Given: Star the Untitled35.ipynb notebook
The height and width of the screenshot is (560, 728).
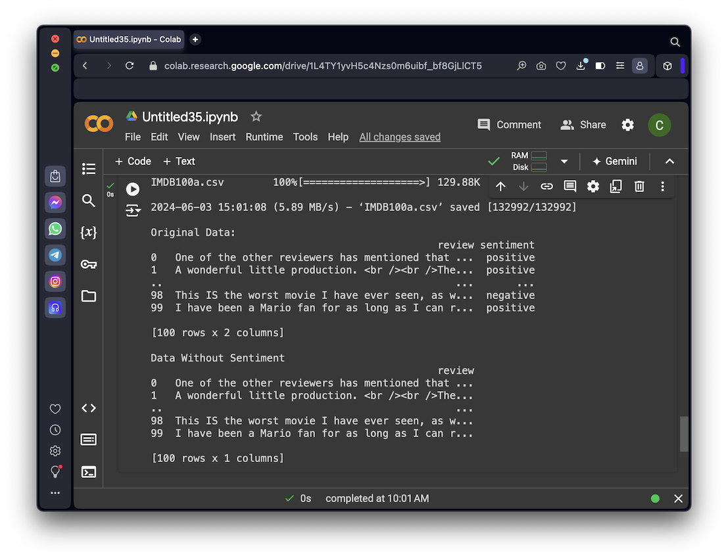Looking at the screenshot, I should point(256,116).
